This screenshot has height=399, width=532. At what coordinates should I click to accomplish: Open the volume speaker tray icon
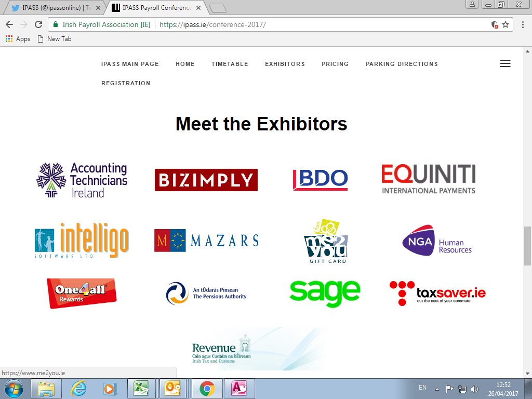coord(474,389)
